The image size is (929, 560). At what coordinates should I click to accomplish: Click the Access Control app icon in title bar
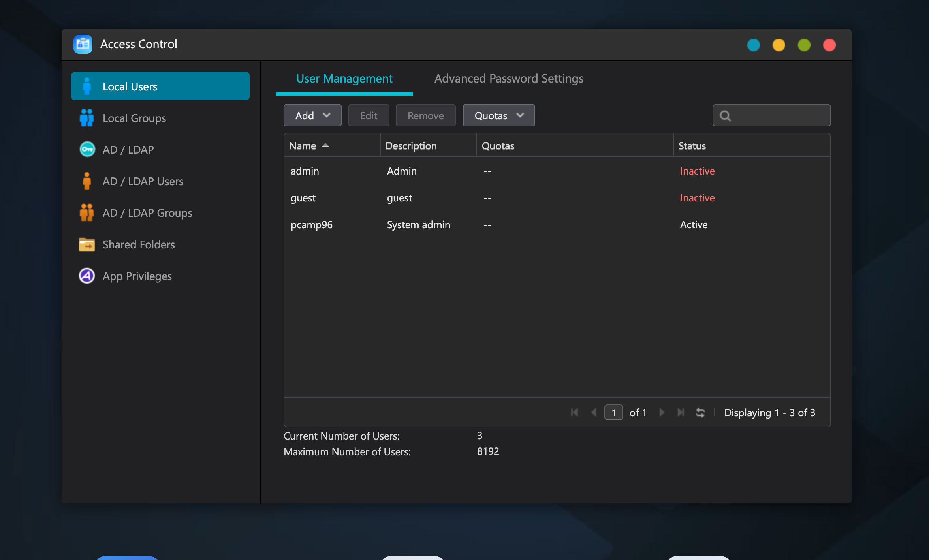[x=83, y=44]
